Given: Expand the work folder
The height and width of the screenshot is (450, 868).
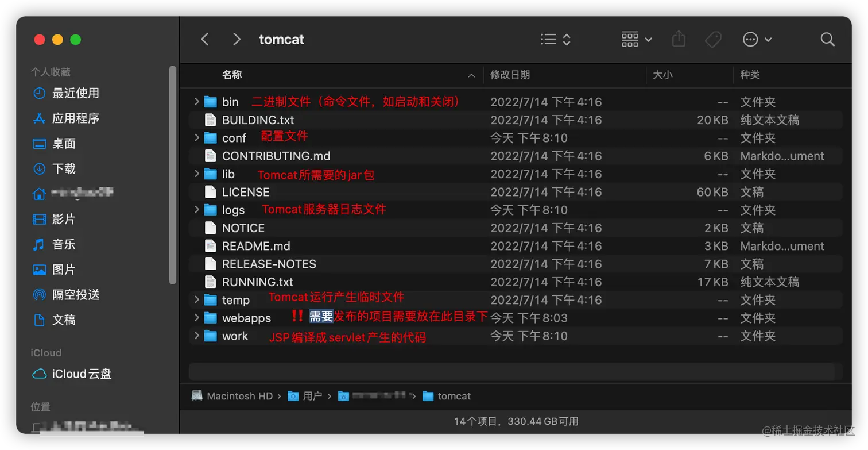Looking at the screenshot, I should tap(196, 336).
